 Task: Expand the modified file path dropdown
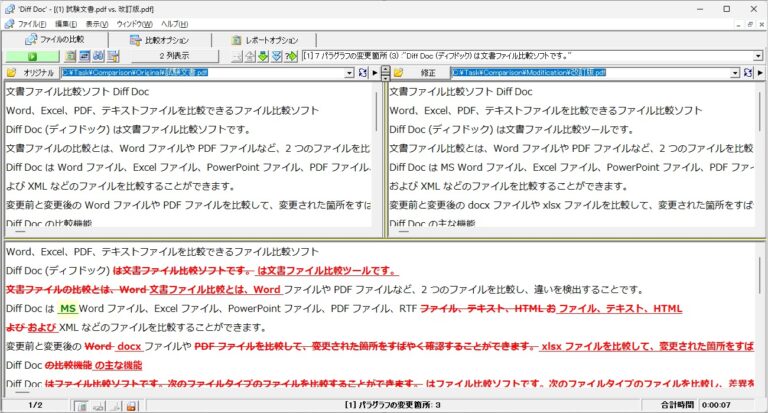pyautogui.click(x=735, y=73)
